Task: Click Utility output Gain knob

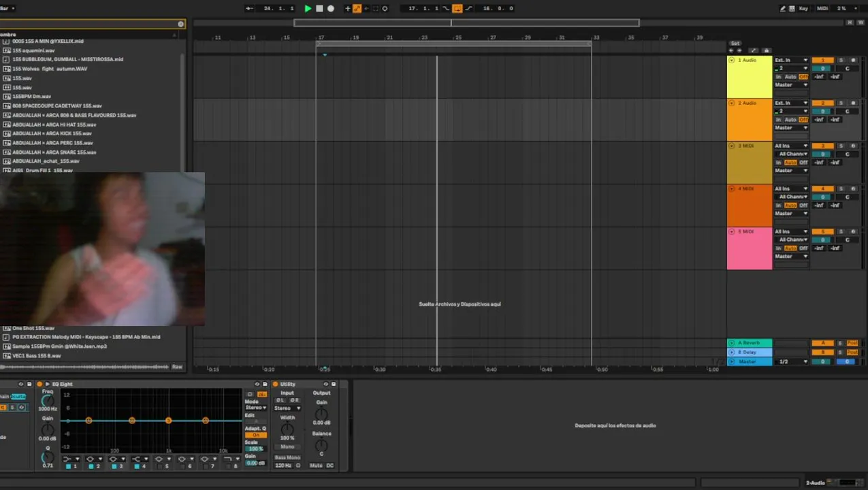Action: pos(321,414)
